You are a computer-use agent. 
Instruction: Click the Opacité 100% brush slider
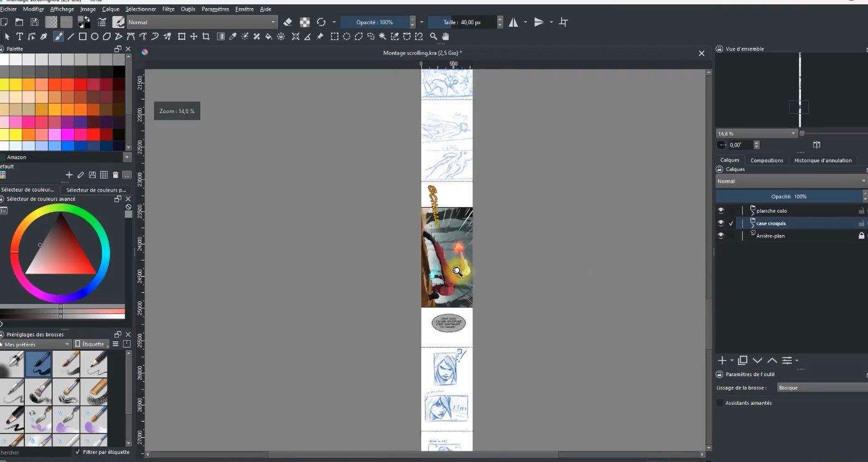[x=375, y=22]
